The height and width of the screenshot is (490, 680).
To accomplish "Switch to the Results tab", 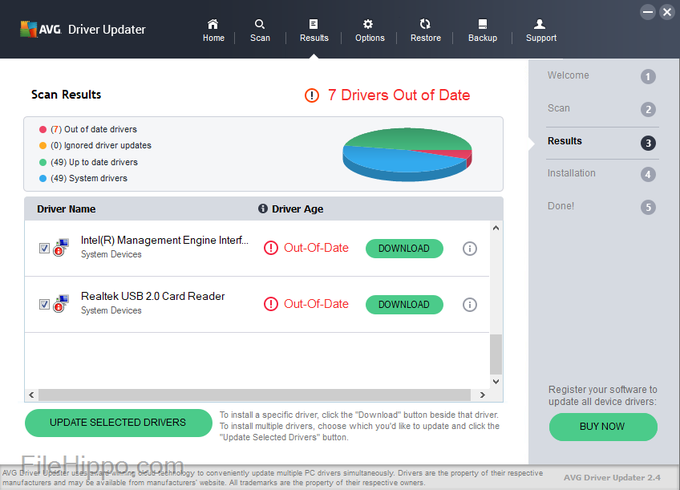I will 314,29.
